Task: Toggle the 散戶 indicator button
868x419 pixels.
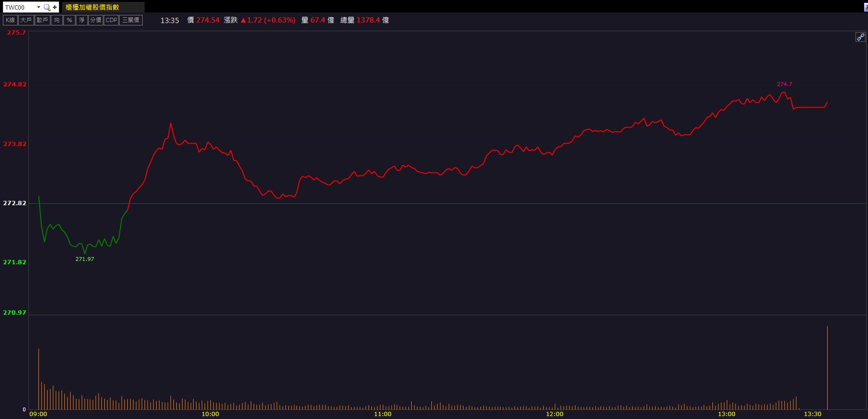Action: click(42, 20)
